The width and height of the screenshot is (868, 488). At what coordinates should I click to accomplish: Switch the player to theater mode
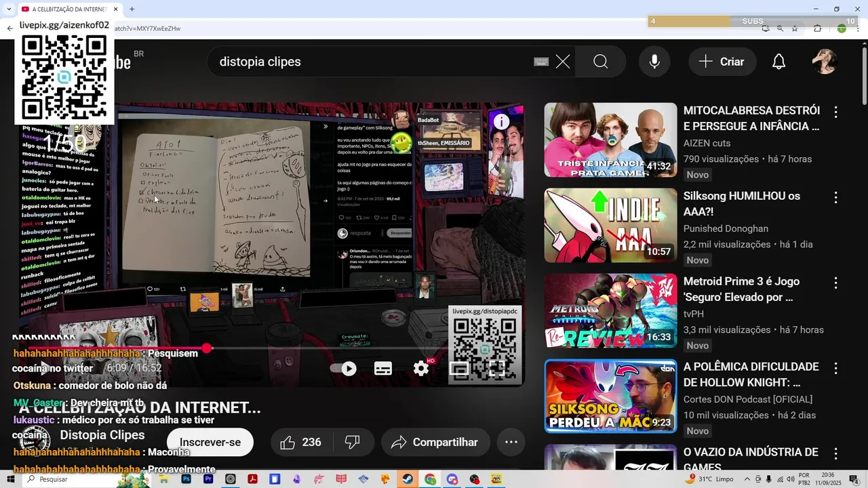459,368
